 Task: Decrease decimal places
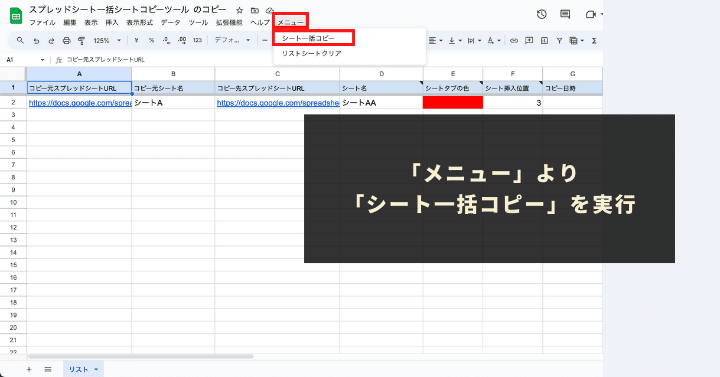pyautogui.click(x=166, y=40)
